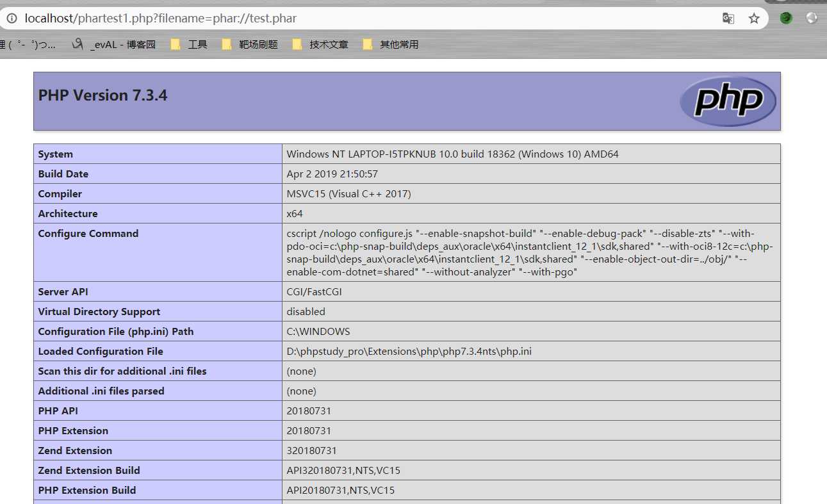Click the 'System' row label
Screen dimensions: 827x504
[55, 154]
